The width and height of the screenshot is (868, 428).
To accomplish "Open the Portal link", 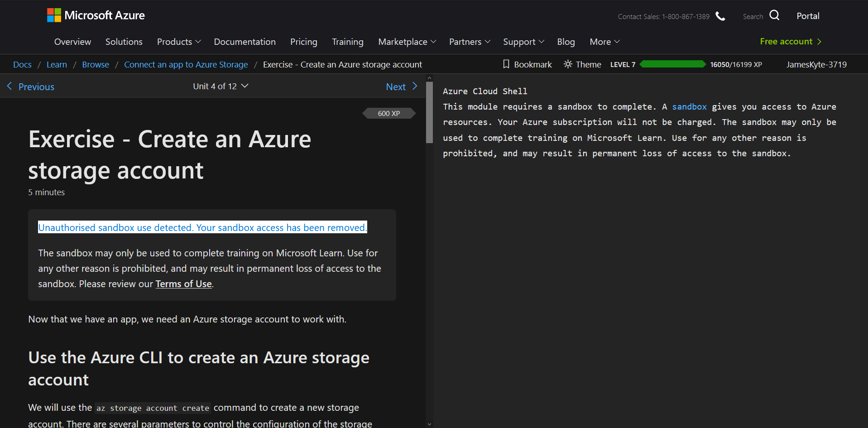I will tap(808, 16).
